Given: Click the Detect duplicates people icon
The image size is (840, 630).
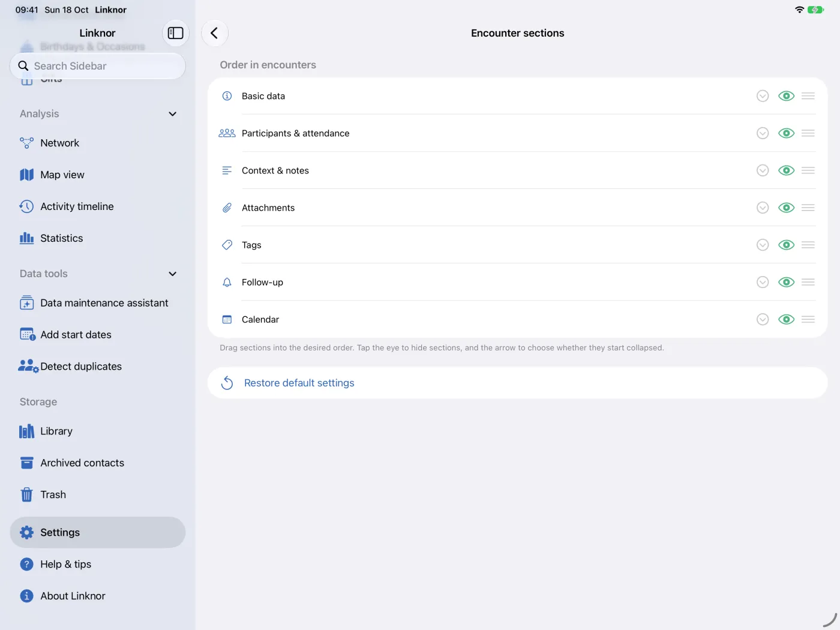Looking at the screenshot, I should click(28, 367).
